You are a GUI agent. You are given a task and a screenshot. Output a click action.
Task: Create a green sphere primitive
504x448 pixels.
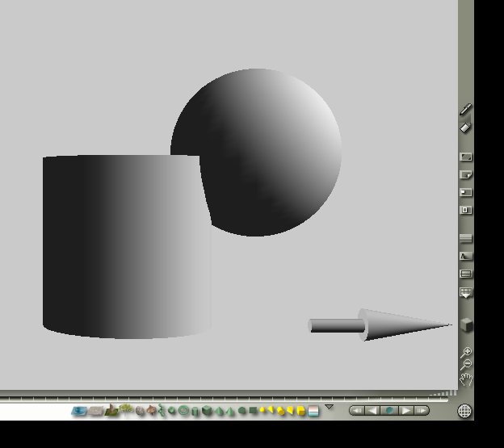click(171, 410)
